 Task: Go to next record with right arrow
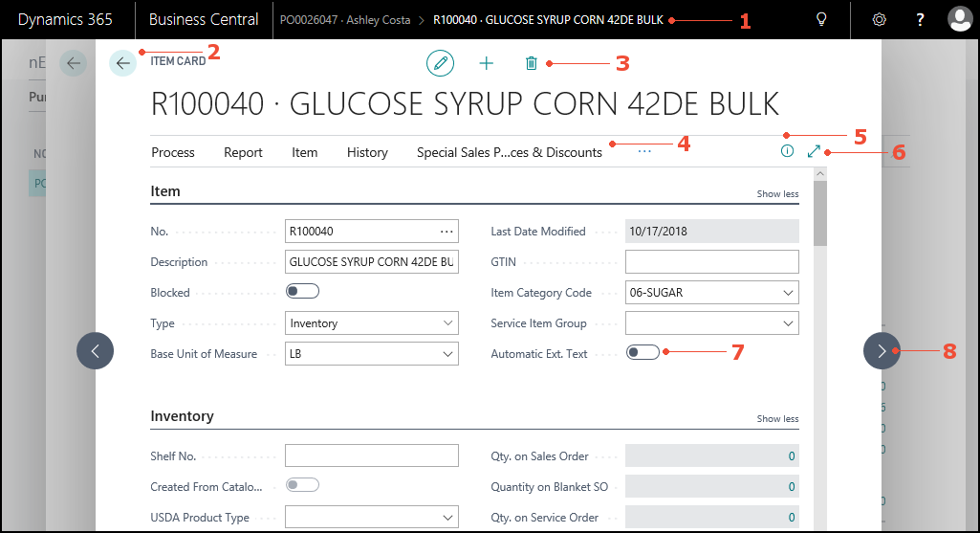click(x=882, y=351)
